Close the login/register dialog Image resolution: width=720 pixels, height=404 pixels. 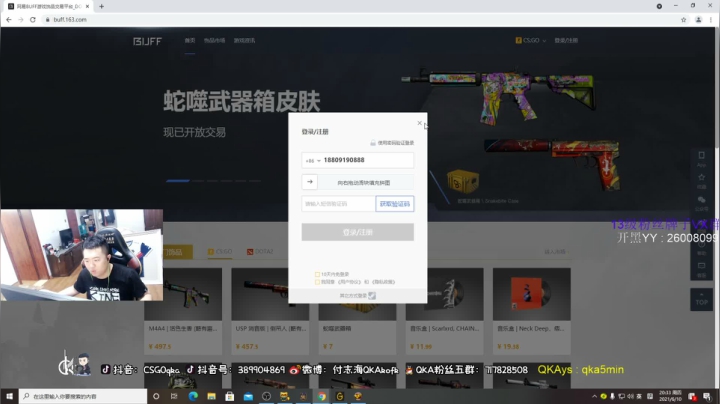pos(419,123)
